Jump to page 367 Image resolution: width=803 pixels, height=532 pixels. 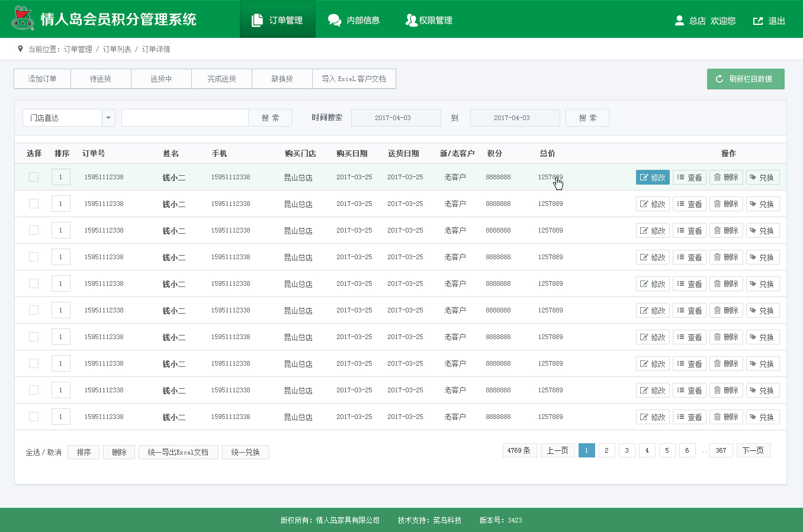[721, 450]
